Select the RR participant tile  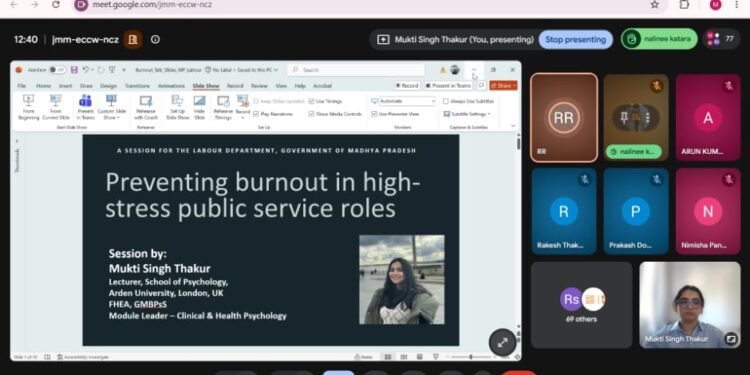click(564, 118)
